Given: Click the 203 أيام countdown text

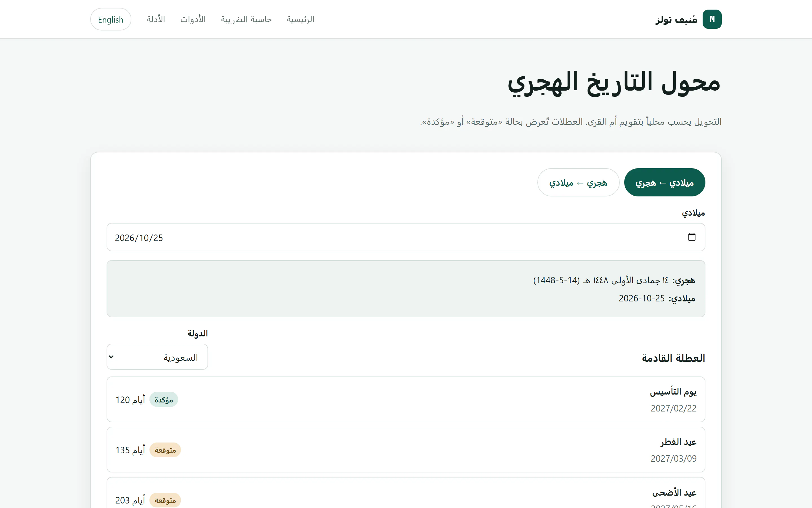Looking at the screenshot, I should [130, 500].
